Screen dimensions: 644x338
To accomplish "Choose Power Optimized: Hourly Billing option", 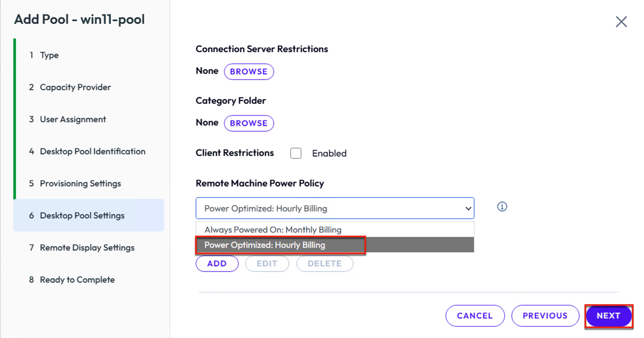I will point(335,245).
